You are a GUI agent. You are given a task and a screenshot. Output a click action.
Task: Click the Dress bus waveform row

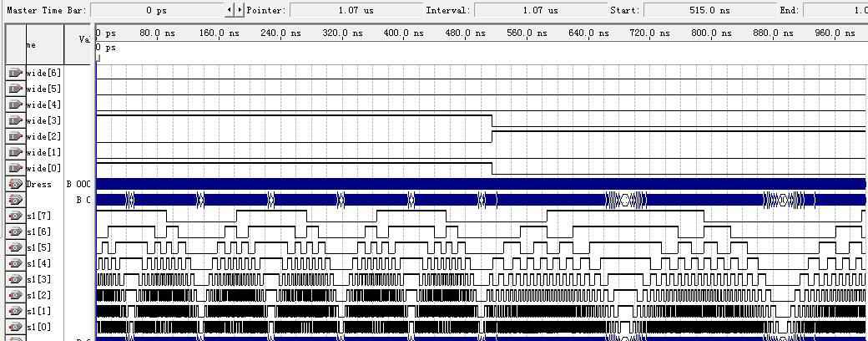click(x=480, y=184)
